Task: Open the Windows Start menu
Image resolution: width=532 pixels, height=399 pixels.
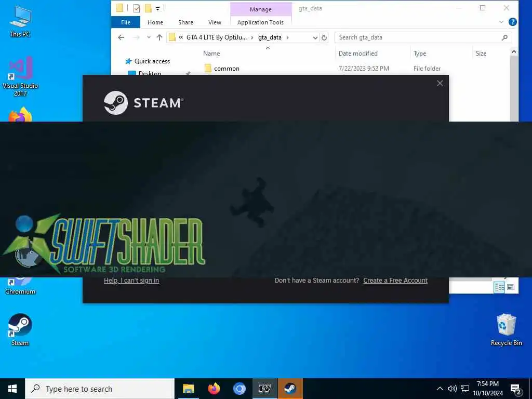Action: tap(12, 389)
